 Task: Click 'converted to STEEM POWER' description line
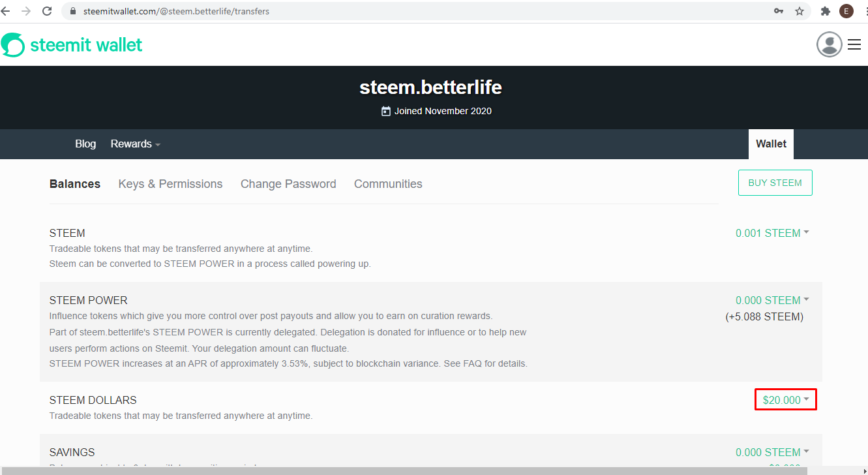(210, 264)
